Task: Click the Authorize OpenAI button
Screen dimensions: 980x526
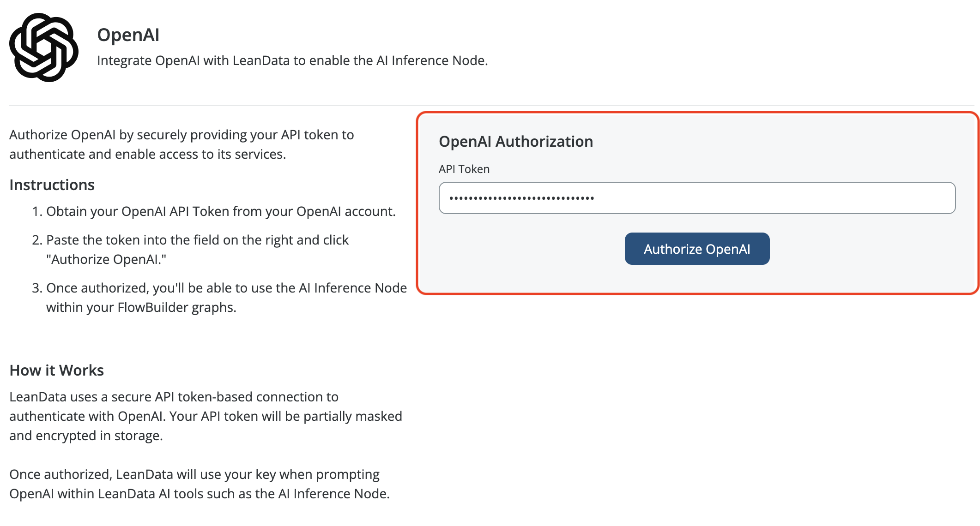Action: [696, 249]
